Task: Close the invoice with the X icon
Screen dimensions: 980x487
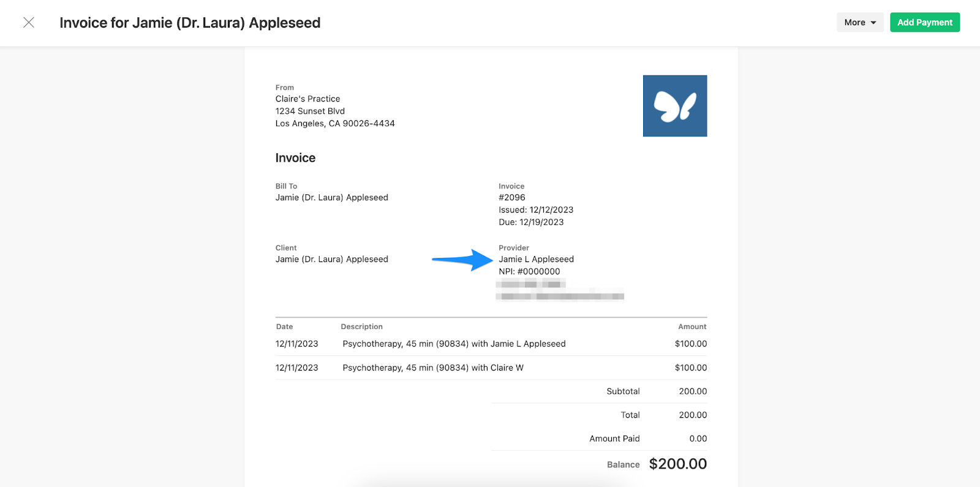Action: [29, 23]
